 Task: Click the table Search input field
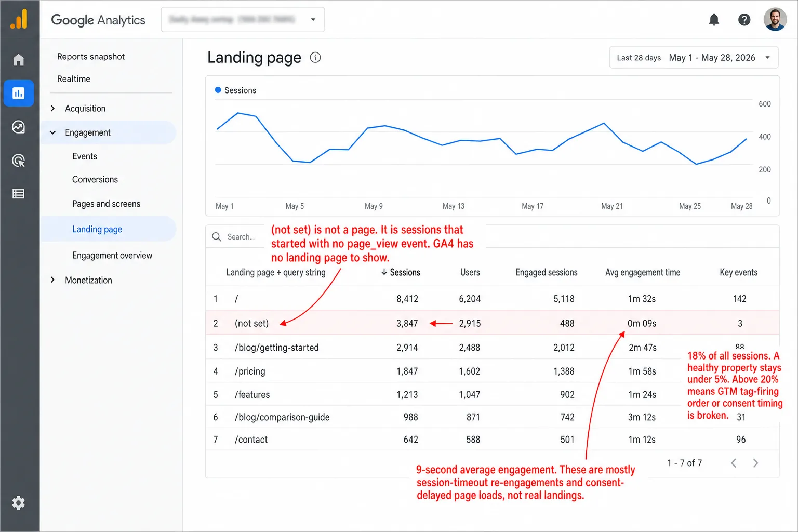tap(241, 237)
